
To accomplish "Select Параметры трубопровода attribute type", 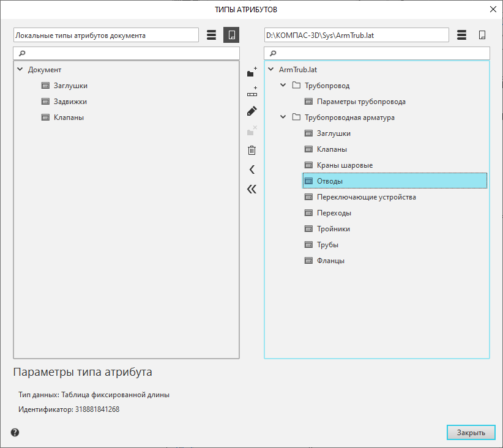I will tap(361, 102).
